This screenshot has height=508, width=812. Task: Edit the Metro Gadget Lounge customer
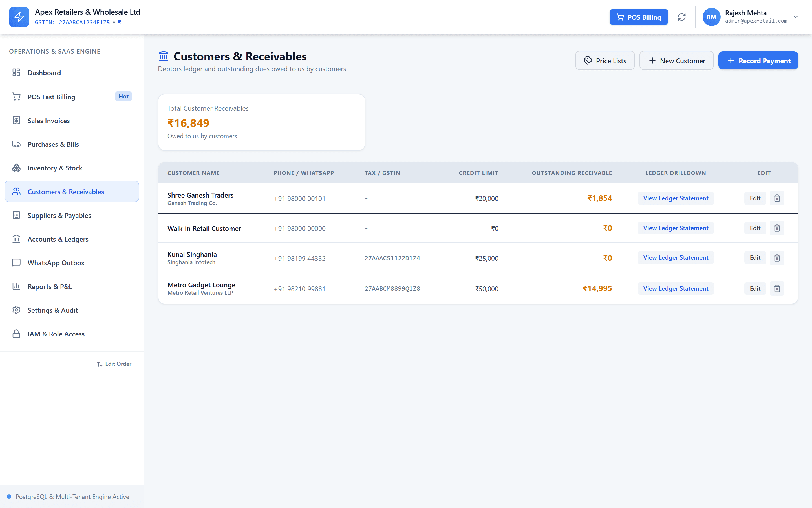(x=755, y=289)
